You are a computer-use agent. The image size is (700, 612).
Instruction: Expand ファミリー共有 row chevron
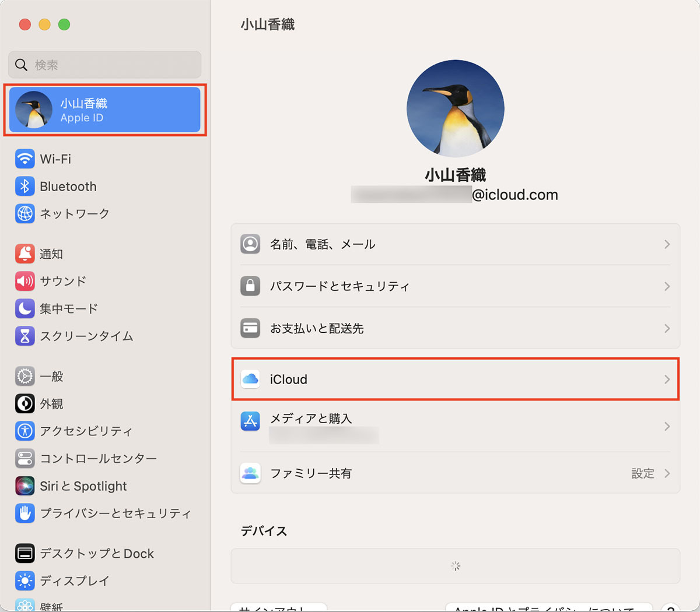point(667,473)
